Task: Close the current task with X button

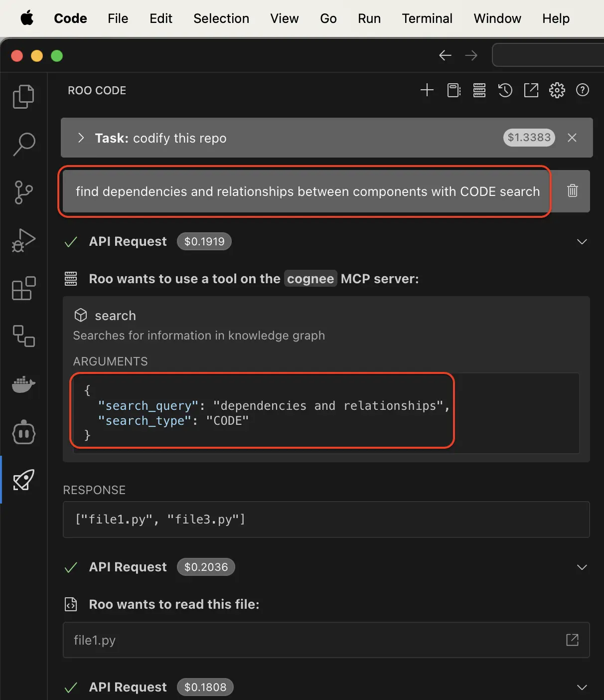Action: tap(572, 138)
